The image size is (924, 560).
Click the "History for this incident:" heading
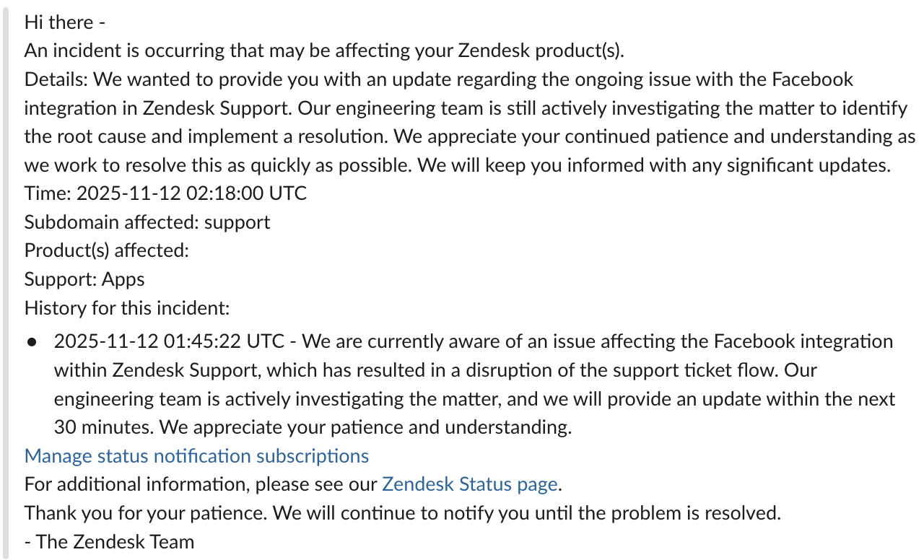[127, 308]
